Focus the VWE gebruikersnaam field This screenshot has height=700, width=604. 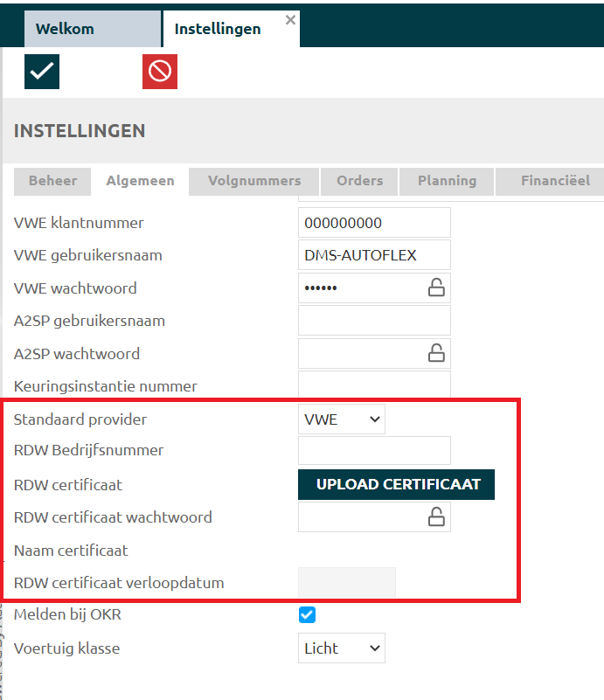tap(374, 255)
